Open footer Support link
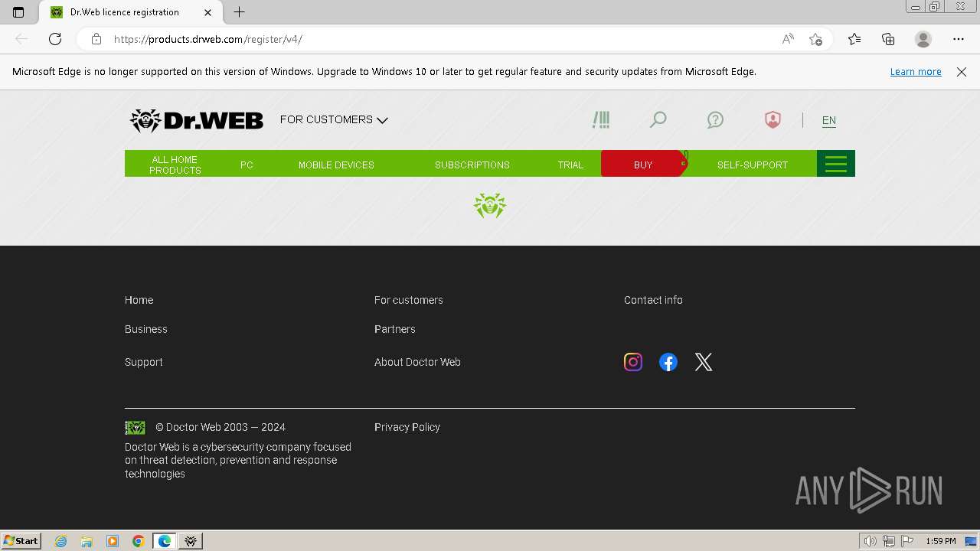 pyautogui.click(x=144, y=362)
